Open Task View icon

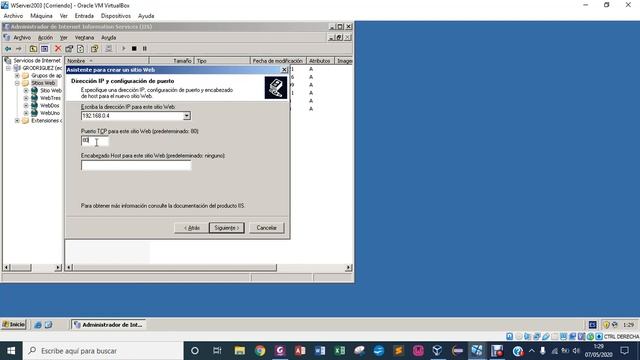[217, 351]
